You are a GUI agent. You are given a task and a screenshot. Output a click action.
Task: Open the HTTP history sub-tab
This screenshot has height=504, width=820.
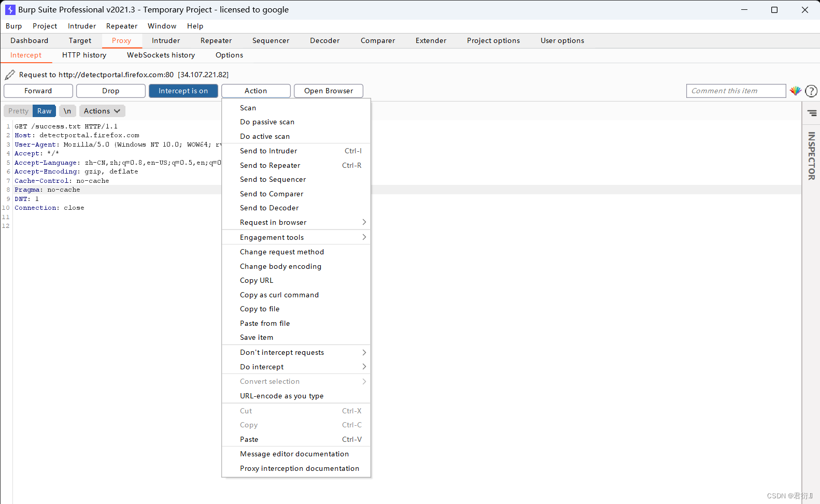[84, 55]
